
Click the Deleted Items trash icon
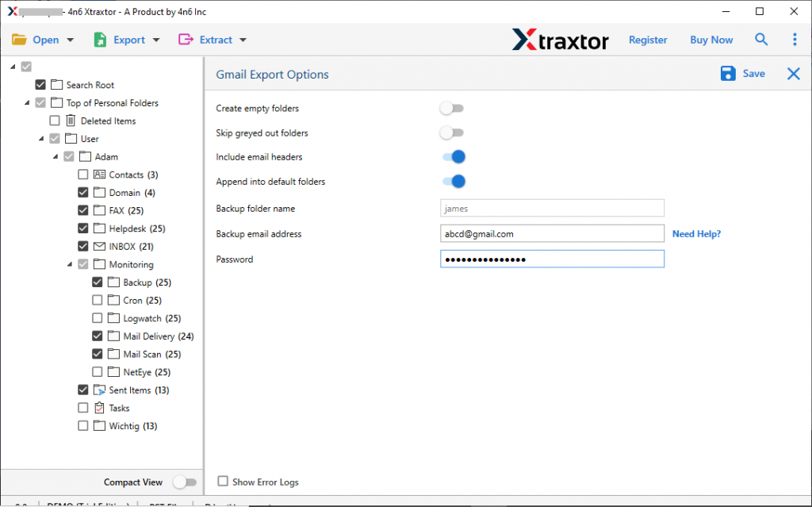pyautogui.click(x=70, y=120)
